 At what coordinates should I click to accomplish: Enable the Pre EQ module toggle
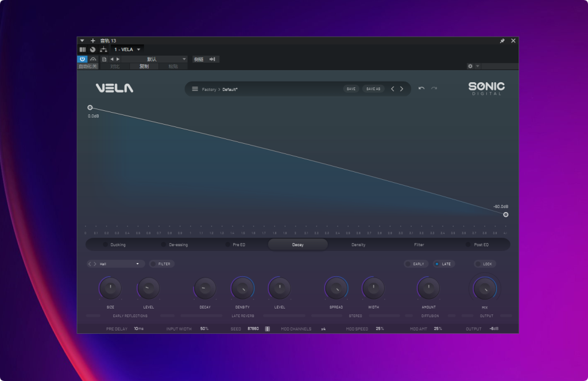(227, 245)
